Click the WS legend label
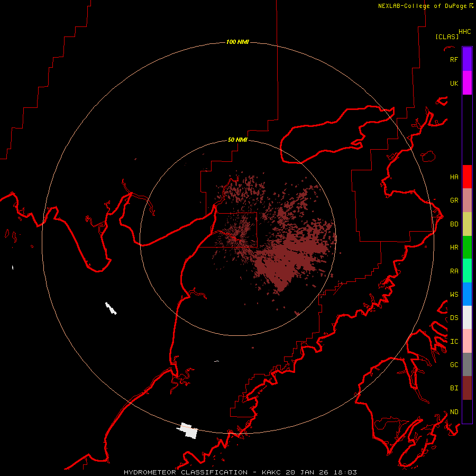This screenshot has height=476, width=476. (454, 294)
